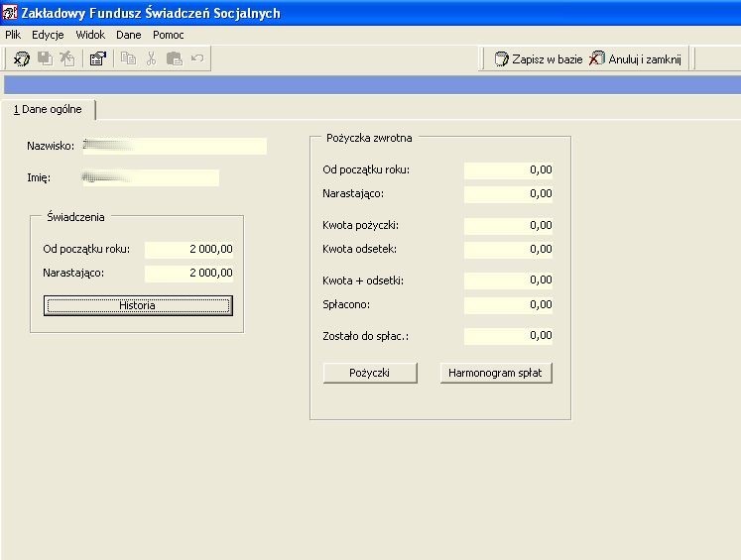Click the Kwota pożyczki amount field
Screen dimensions: 741x560
tap(509, 225)
